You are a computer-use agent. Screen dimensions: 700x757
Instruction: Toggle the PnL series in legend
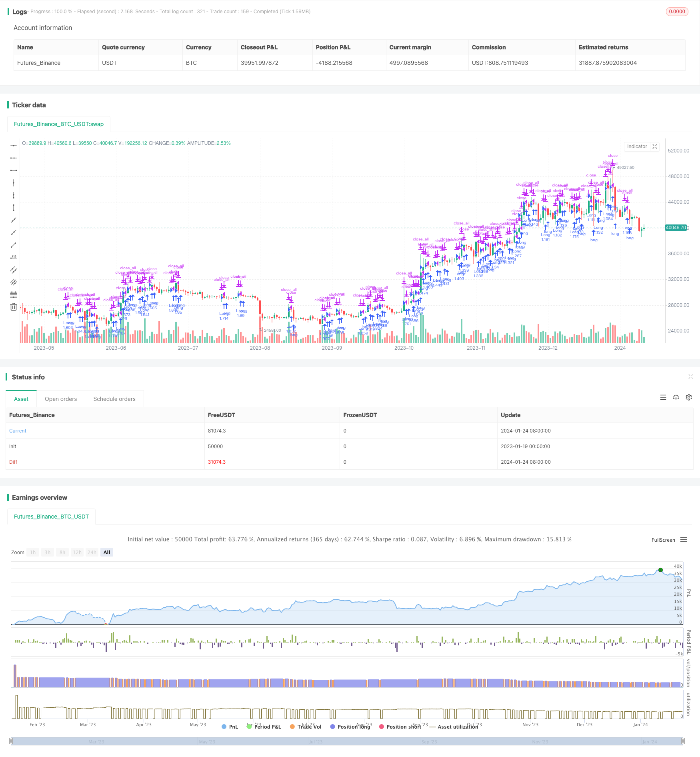coord(230,727)
